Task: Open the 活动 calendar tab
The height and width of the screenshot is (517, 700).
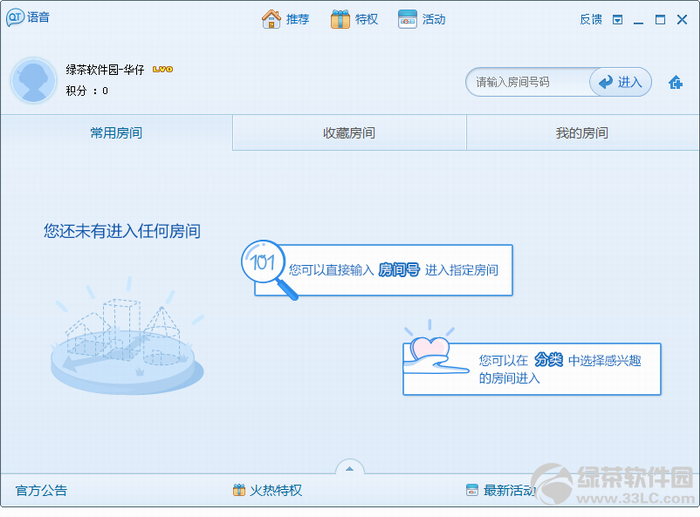Action: [x=422, y=19]
